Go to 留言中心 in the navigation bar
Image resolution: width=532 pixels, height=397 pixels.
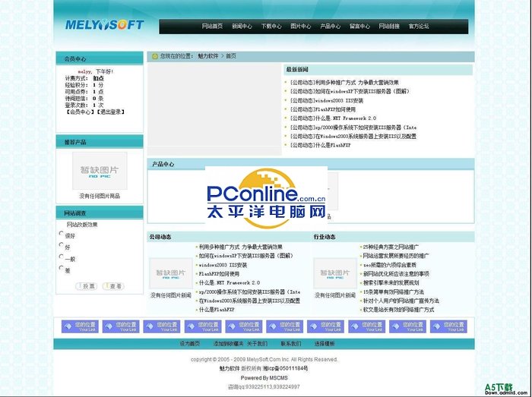[x=359, y=26]
